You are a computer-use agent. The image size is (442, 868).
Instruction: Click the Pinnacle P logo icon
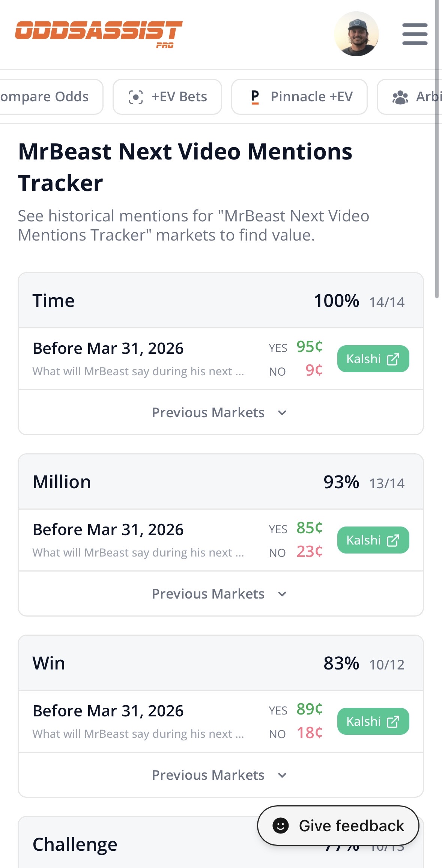[255, 97]
